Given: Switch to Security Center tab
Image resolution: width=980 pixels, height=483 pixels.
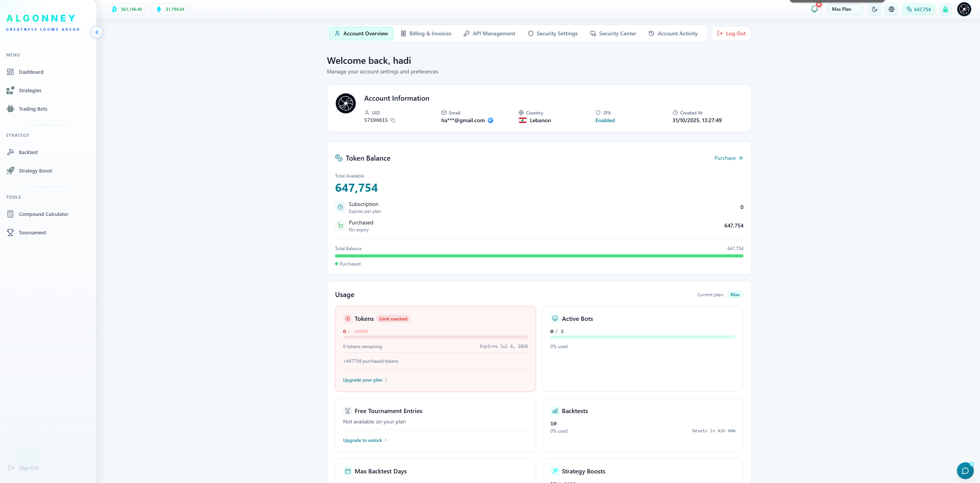Looking at the screenshot, I should tap(613, 33).
